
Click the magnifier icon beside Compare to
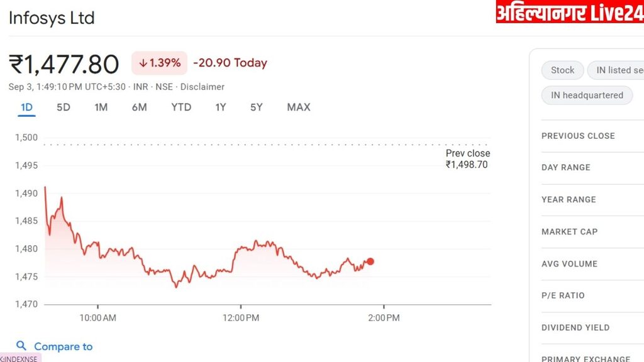pos(21,346)
